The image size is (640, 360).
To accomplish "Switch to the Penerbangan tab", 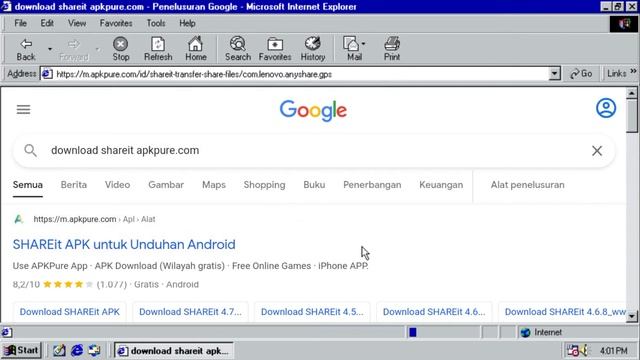I will click(x=372, y=185).
